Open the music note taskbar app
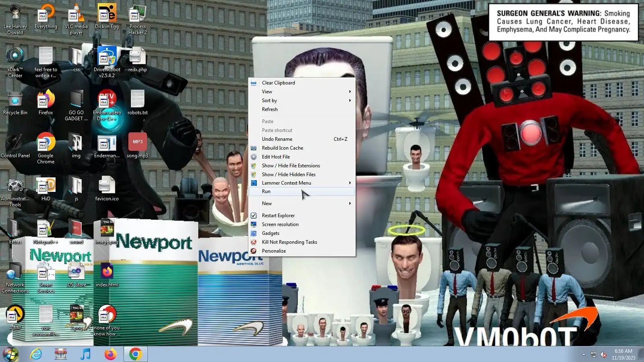 coord(85,354)
